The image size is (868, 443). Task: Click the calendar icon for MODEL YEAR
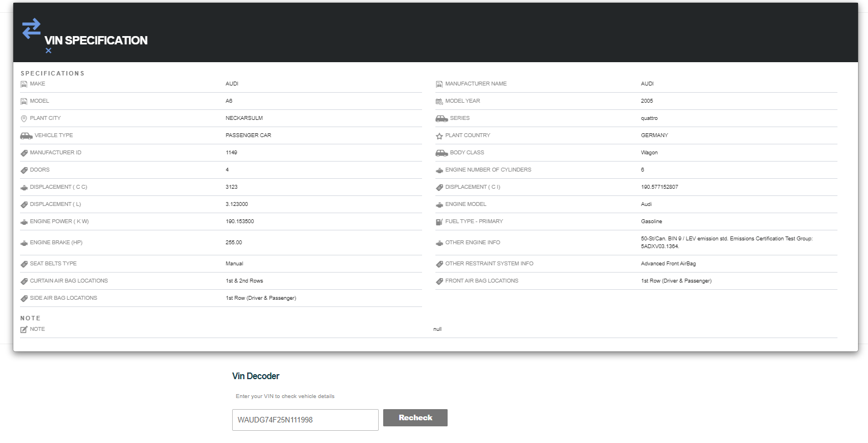[x=439, y=102]
